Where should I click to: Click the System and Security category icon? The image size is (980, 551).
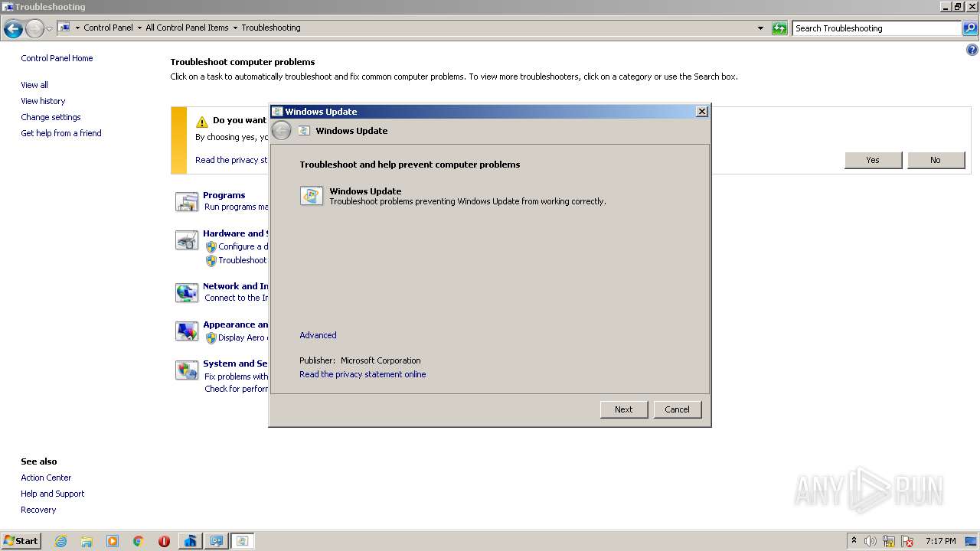click(187, 370)
